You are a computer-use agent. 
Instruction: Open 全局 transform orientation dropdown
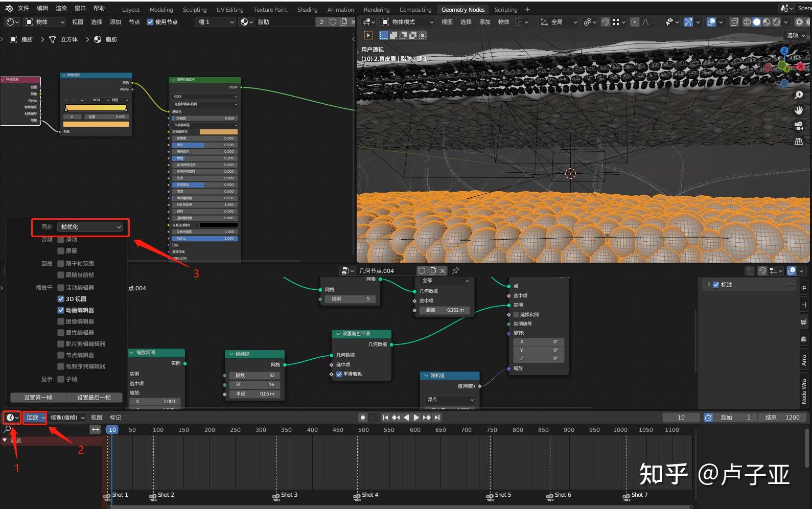(x=558, y=22)
